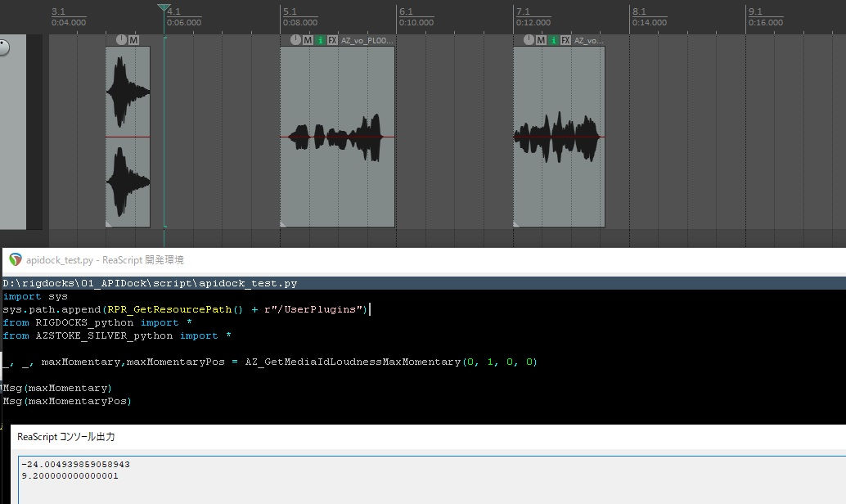
Task: Click RPR_GetResourcePath() in the code
Action: click(x=175, y=309)
